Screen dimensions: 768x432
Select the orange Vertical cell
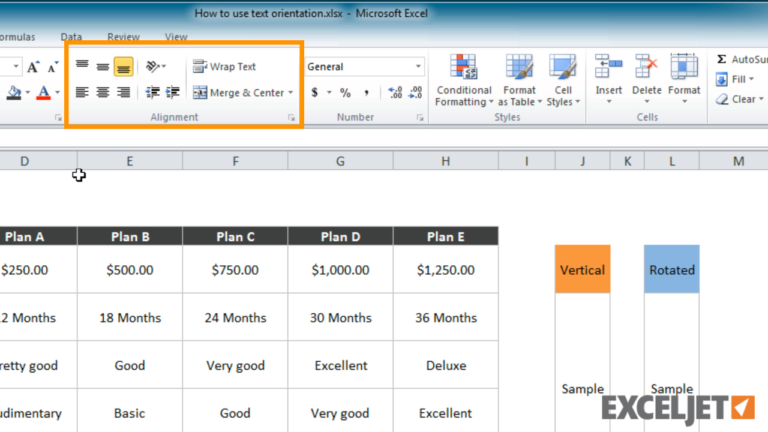(x=582, y=270)
